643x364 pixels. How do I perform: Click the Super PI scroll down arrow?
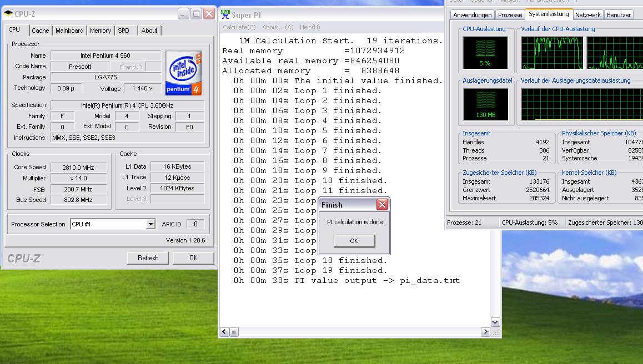coord(495,322)
